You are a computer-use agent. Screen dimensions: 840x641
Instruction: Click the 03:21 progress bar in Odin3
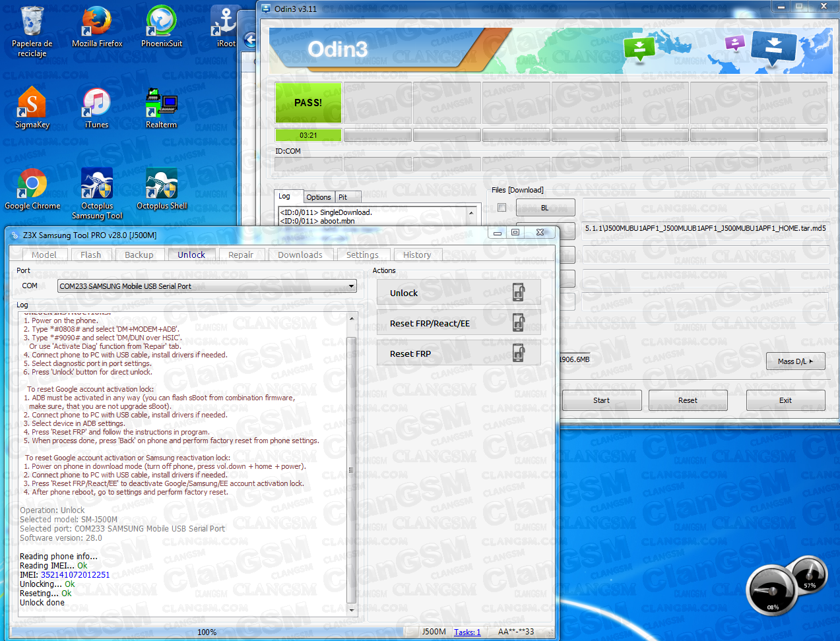[308, 135]
